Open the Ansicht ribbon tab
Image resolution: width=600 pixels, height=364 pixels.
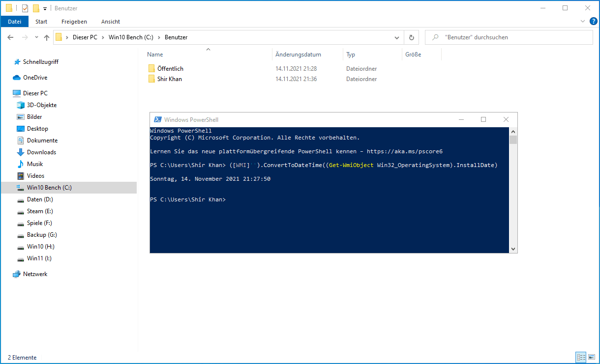[111, 22]
